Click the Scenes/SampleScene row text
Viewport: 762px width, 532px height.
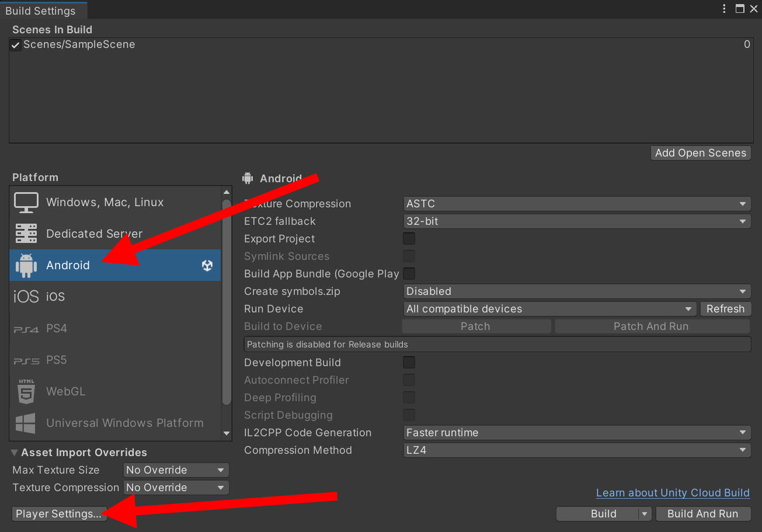click(79, 44)
